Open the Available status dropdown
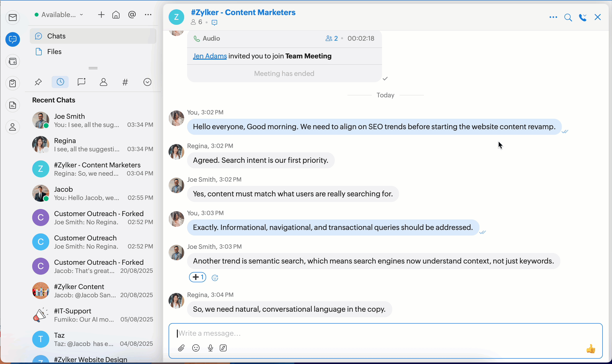The width and height of the screenshot is (612, 364). pyautogui.click(x=59, y=15)
